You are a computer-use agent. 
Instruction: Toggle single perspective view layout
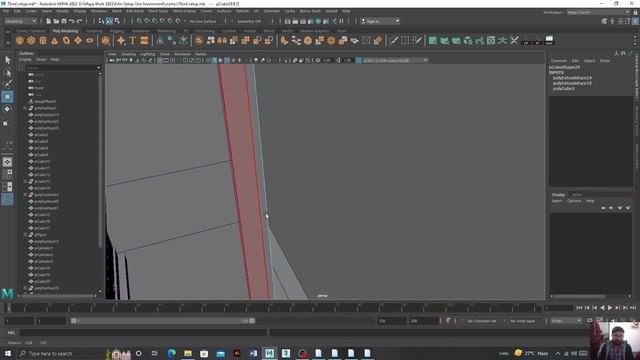pyautogui.click(x=7, y=162)
